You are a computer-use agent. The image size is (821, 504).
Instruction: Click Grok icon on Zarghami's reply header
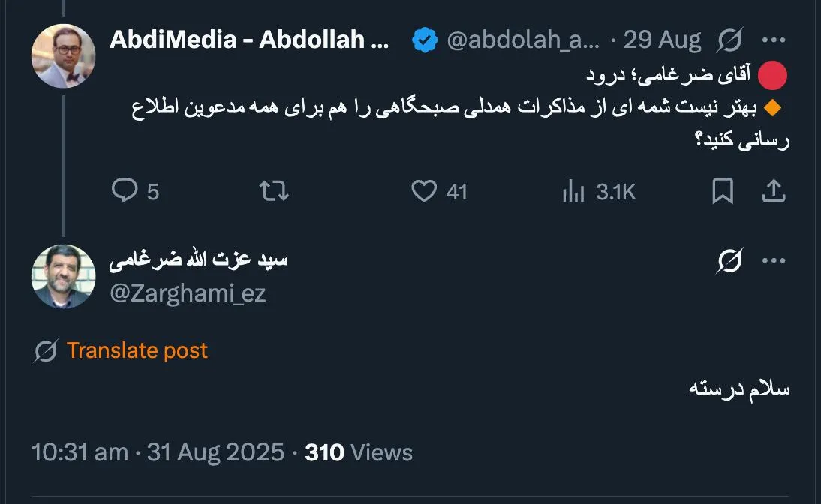[x=729, y=260]
